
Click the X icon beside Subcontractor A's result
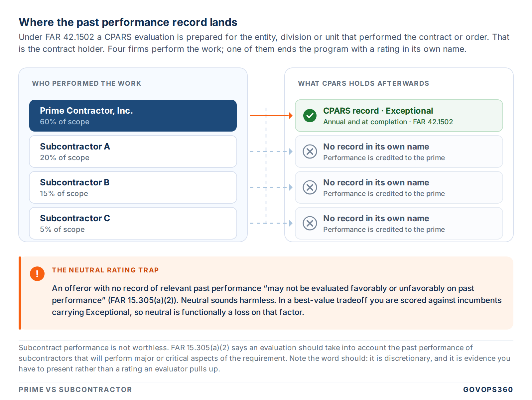(x=310, y=151)
